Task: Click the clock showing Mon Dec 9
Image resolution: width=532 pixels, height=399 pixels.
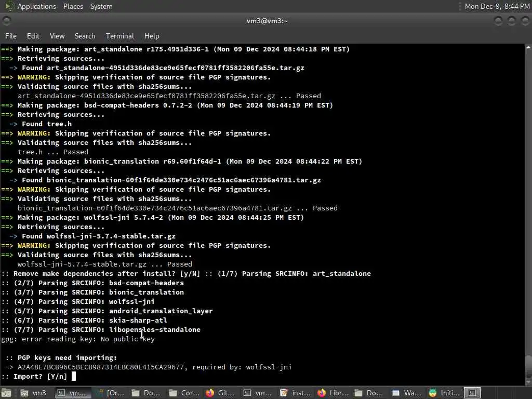Action: pos(497,6)
